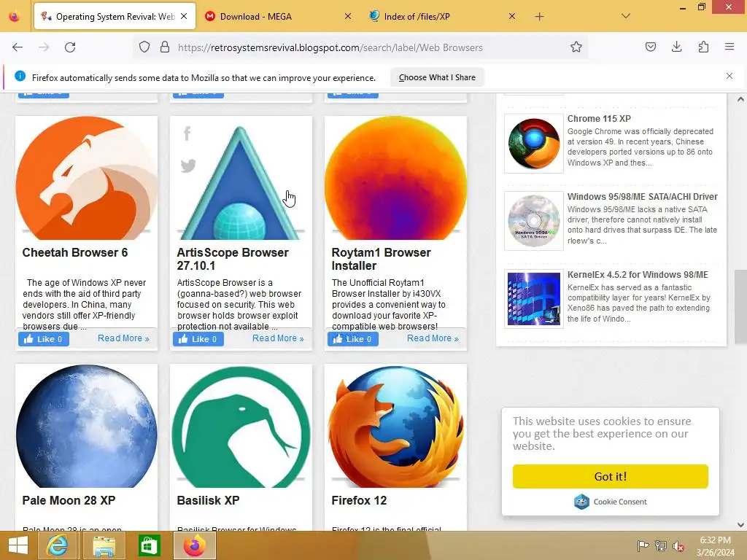This screenshot has width=747, height=560.
Task: Read More on Cheetah Browser 6
Action: tap(123, 338)
